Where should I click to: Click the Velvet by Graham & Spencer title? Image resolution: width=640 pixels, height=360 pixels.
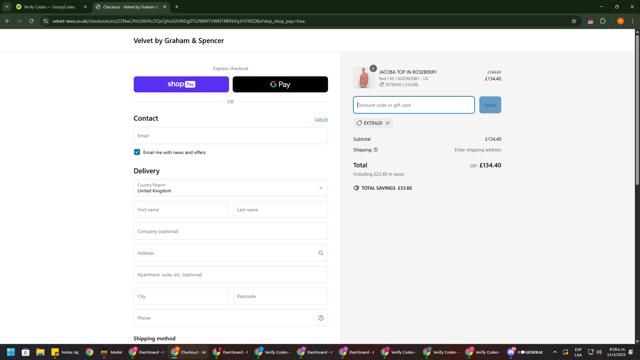[179, 40]
